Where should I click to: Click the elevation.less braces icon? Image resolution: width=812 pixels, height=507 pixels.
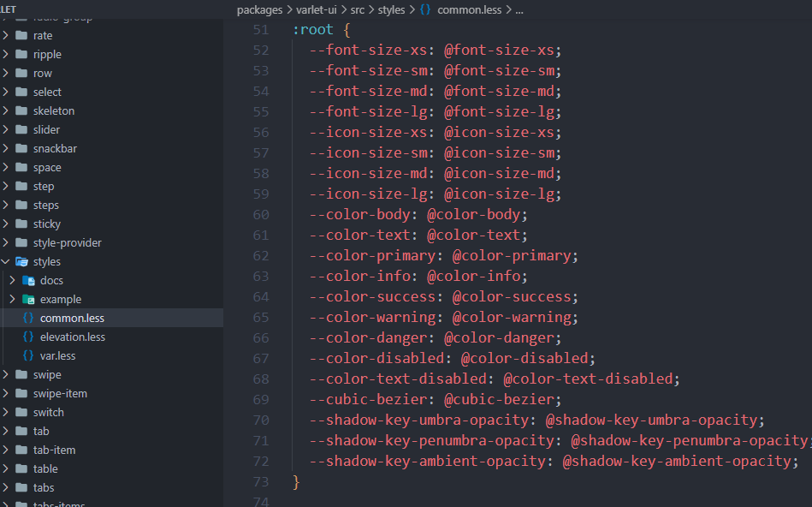28,337
